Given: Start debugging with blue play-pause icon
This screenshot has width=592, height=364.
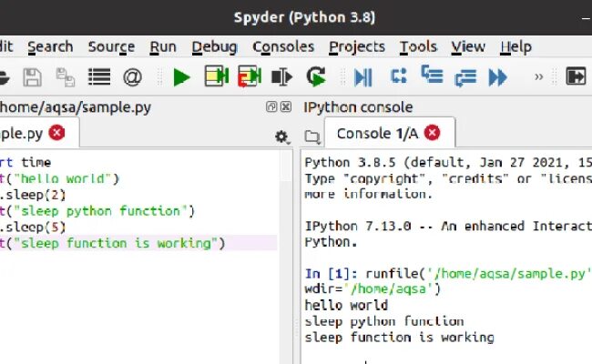Looking at the screenshot, I should click(363, 77).
